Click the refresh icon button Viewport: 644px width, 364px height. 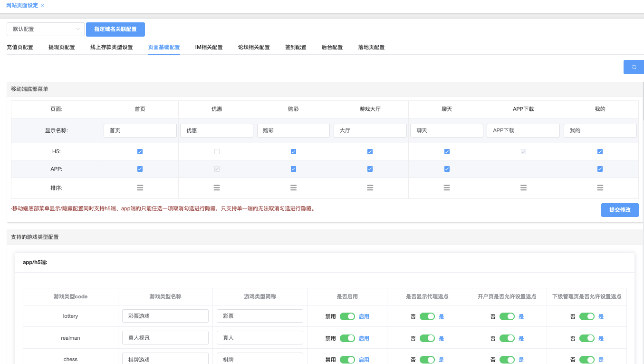(634, 67)
